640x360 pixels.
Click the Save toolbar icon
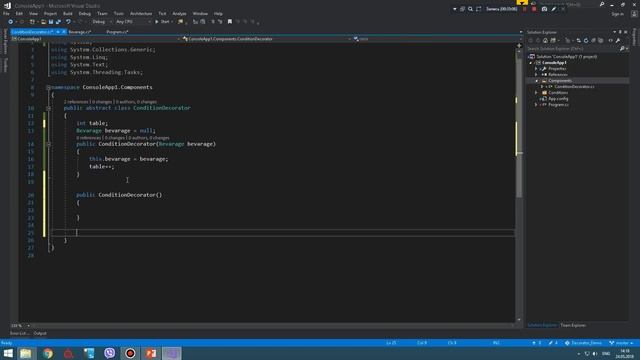[x=51, y=22]
